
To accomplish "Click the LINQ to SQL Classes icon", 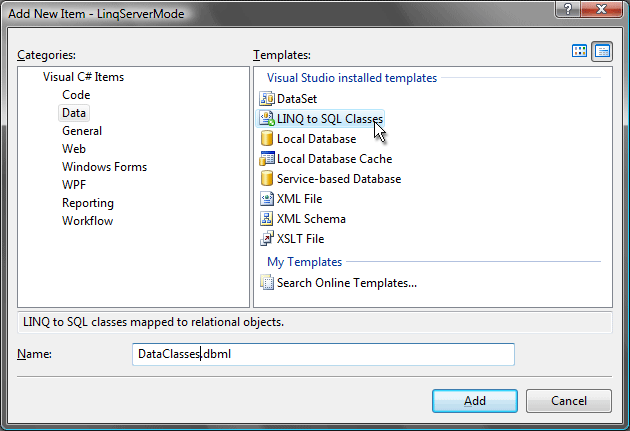I will [x=267, y=118].
